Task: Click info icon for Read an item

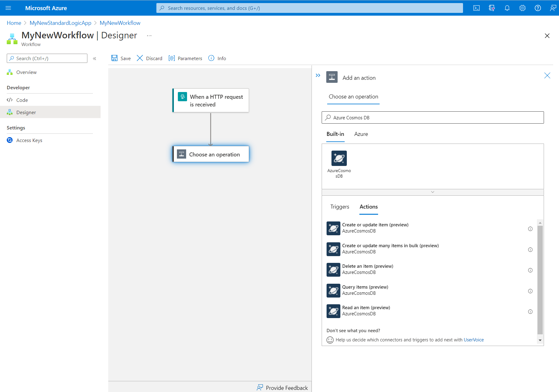Action: click(530, 312)
